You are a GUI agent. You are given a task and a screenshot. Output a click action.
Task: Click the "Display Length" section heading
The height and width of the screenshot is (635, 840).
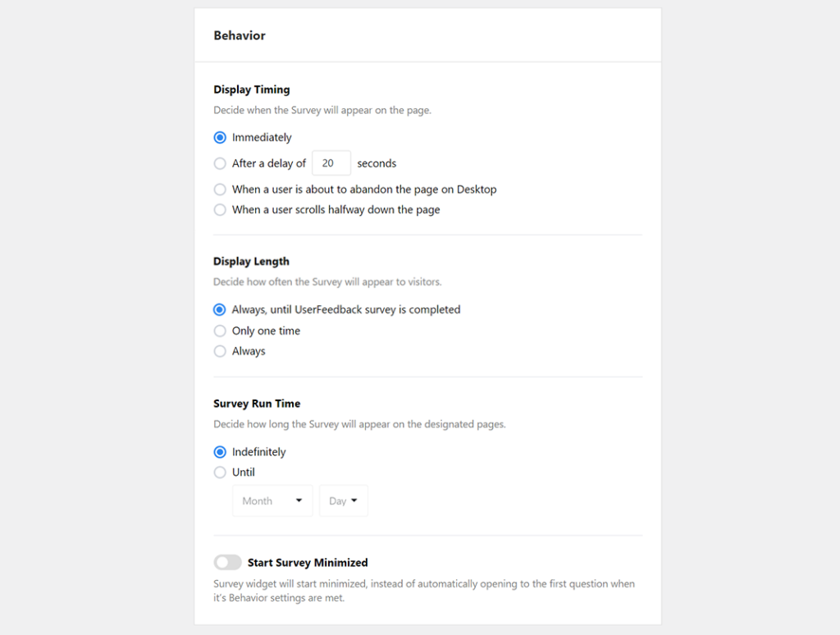[x=251, y=261]
